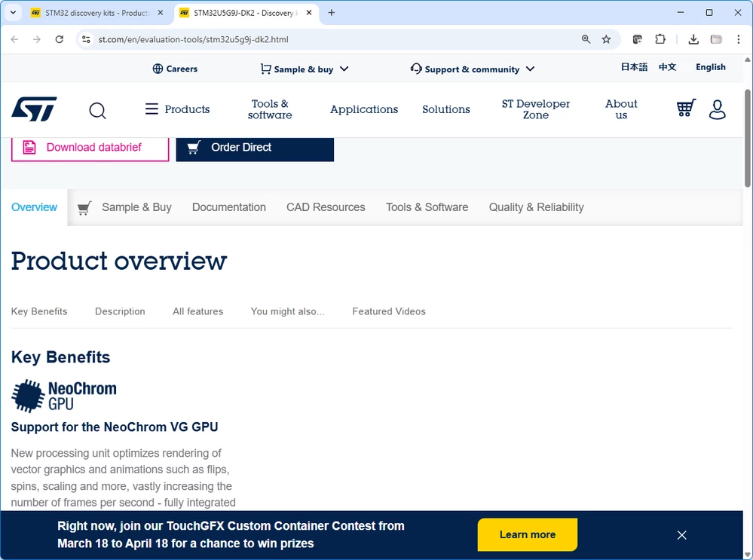The width and height of the screenshot is (753, 560).
Task: Close the STM32U5G9J-DK2 tab
Action: click(309, 13)
